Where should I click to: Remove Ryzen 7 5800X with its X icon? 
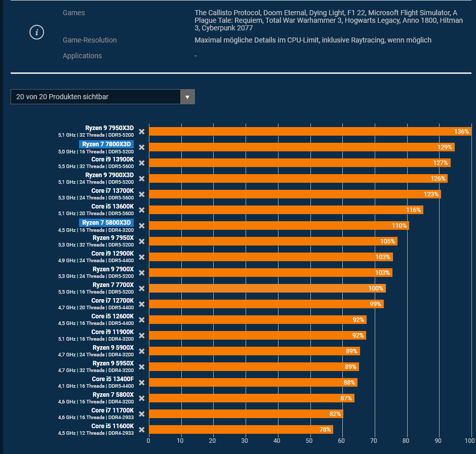point(141,398)
